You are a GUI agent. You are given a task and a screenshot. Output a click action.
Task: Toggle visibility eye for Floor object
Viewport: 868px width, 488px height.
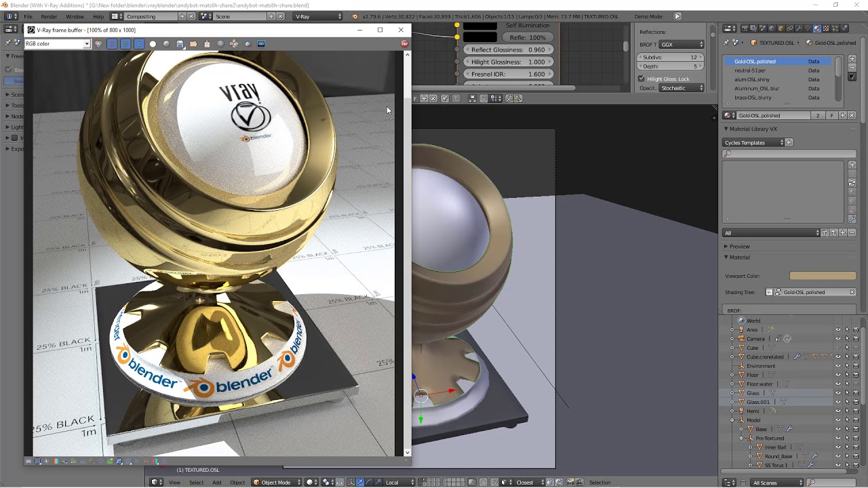837,375
